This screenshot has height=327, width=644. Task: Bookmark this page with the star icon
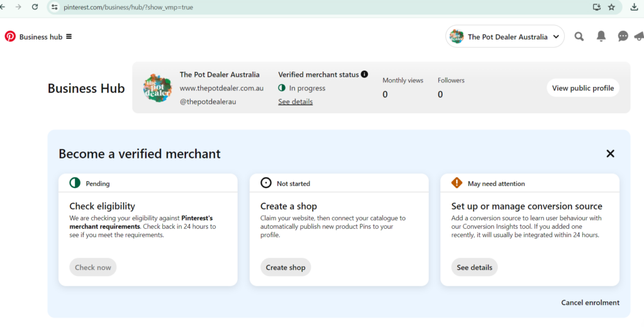[x=611, y=7]
